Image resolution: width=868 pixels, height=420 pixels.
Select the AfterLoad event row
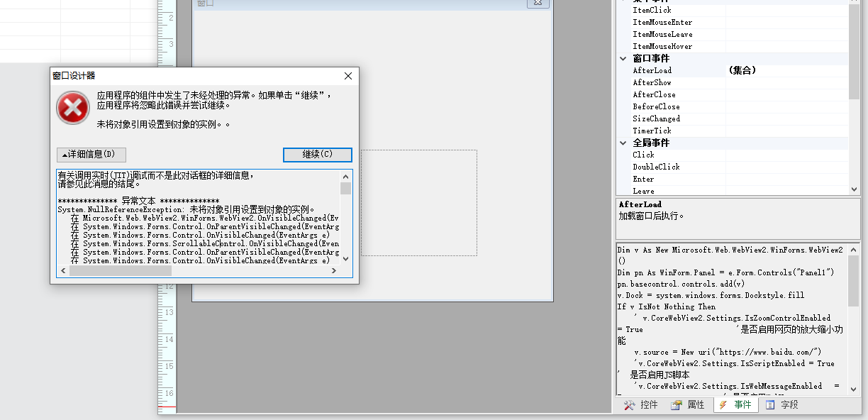click(x=652, y=71)
